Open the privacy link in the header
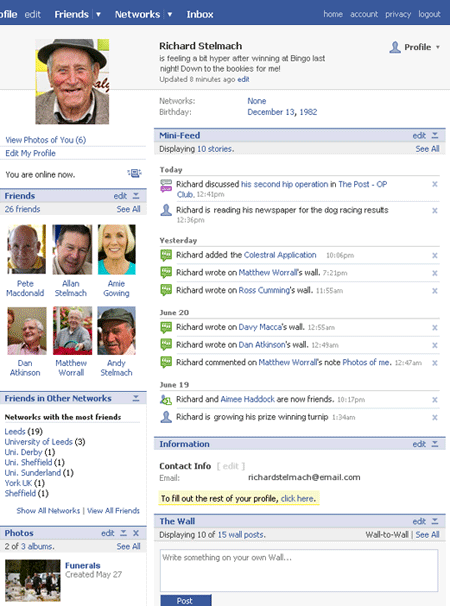This screenshot has height=606, width=450. coord(398,14)
